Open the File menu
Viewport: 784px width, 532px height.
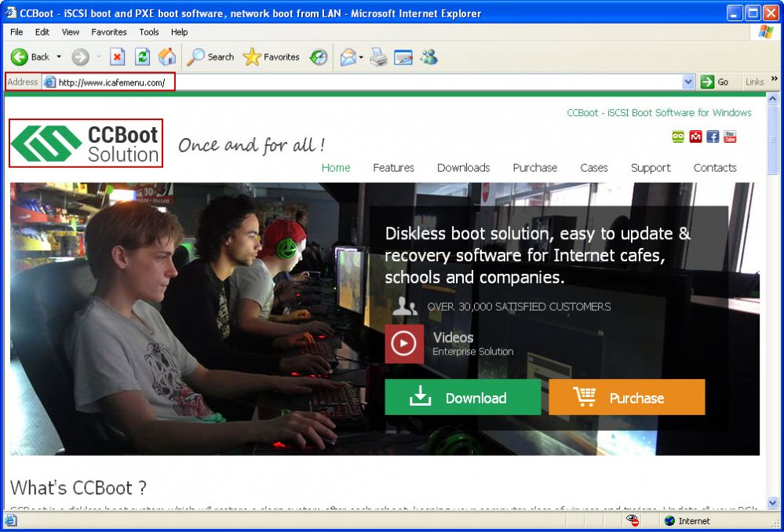(x=16, y=32)
